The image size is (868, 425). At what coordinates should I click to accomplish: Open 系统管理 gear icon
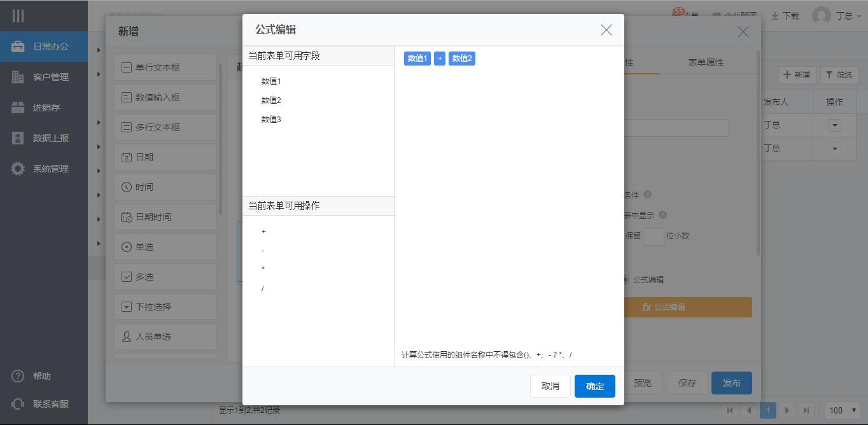point(18,169)
